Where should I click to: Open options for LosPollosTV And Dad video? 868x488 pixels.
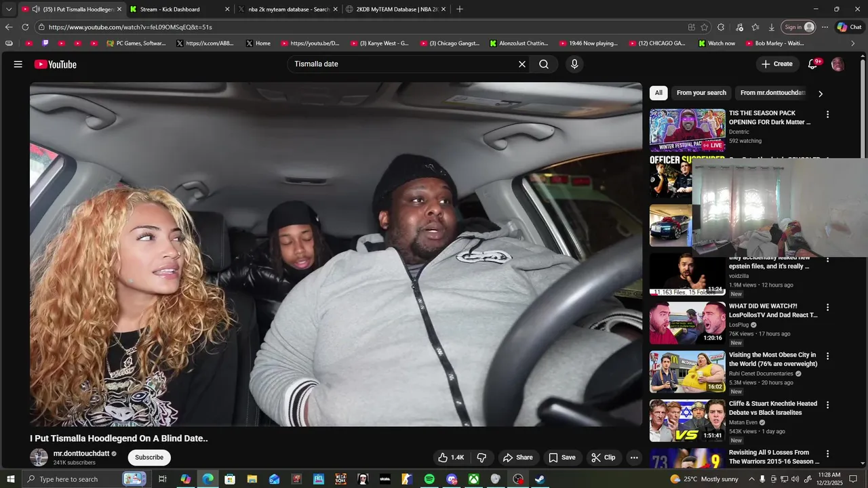tap(827, 307)
